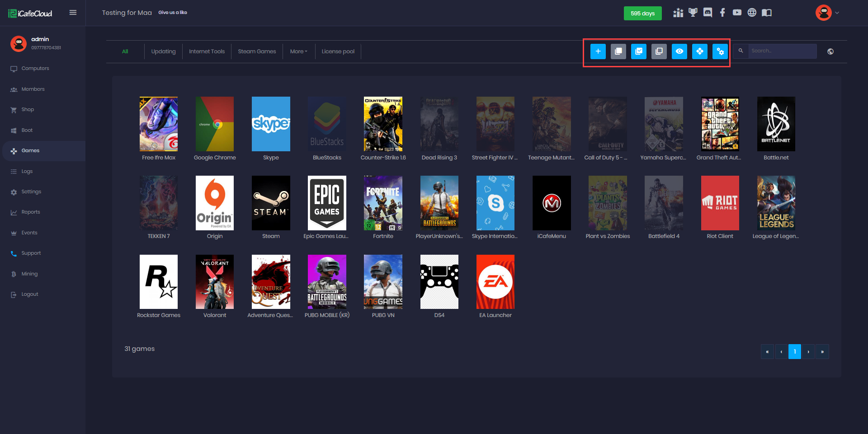
Task: Switch to the Steam Games tab
Action: click(257, 51)
